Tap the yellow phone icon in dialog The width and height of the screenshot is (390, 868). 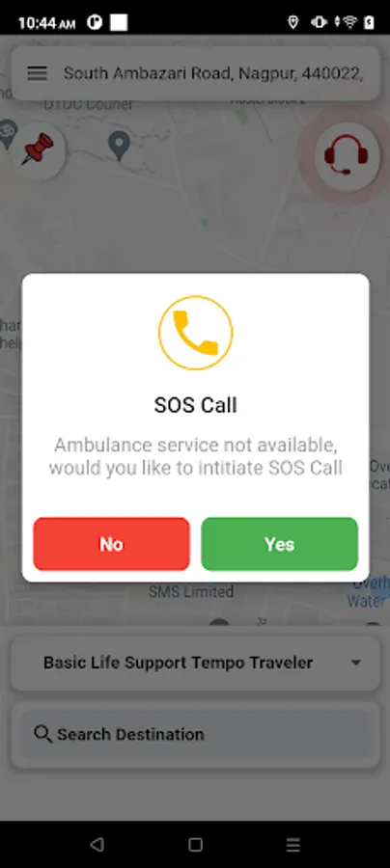[196, 333]
